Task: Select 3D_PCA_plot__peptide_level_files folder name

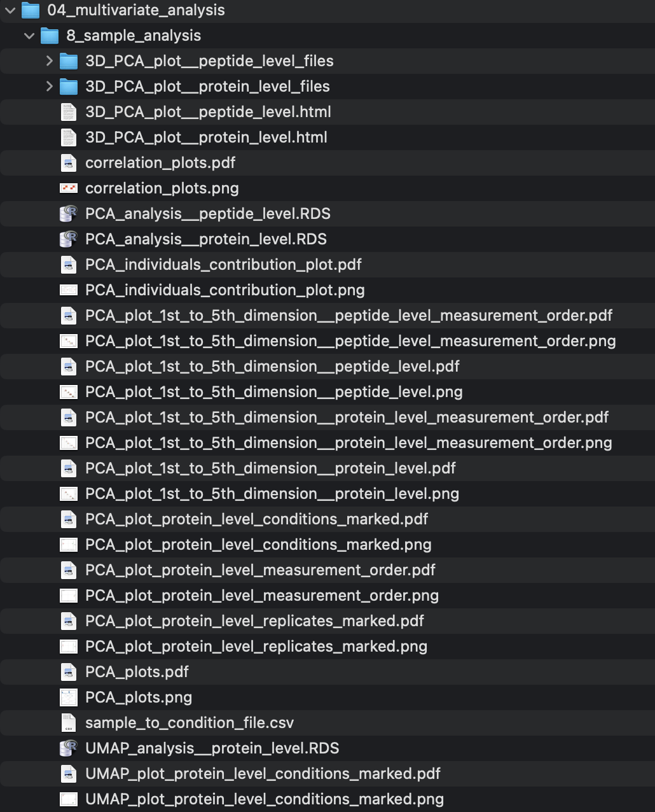Action: point(209,61)
